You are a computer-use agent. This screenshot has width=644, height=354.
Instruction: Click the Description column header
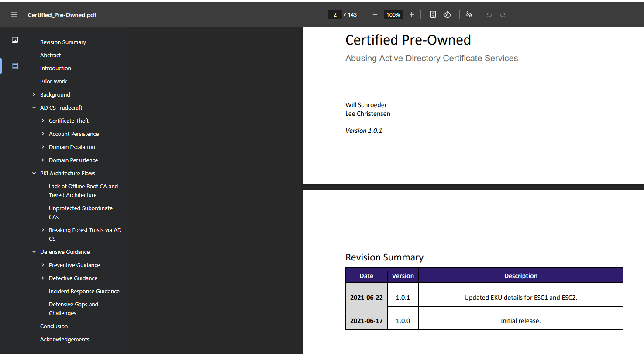521,276
